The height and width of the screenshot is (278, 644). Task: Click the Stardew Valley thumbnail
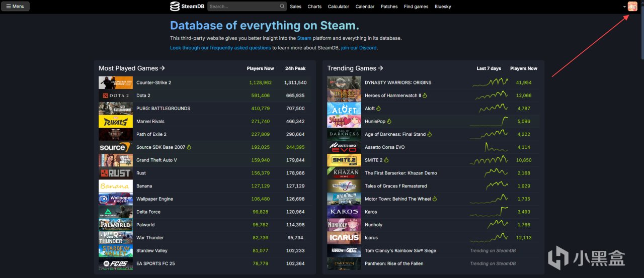tap(116, 251)
